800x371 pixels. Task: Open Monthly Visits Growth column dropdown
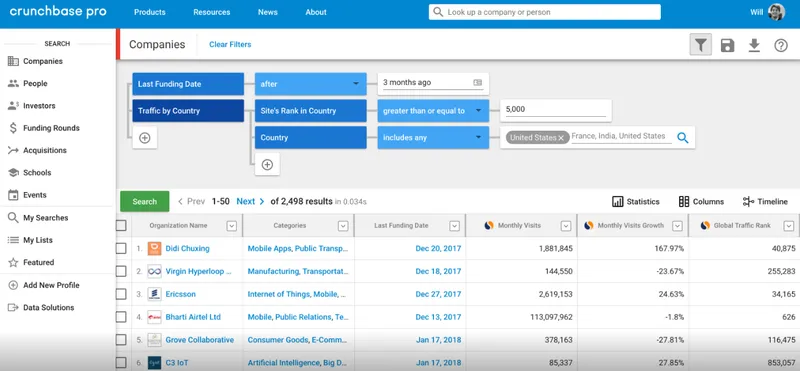pyautogui.click(x=677, y=226)
